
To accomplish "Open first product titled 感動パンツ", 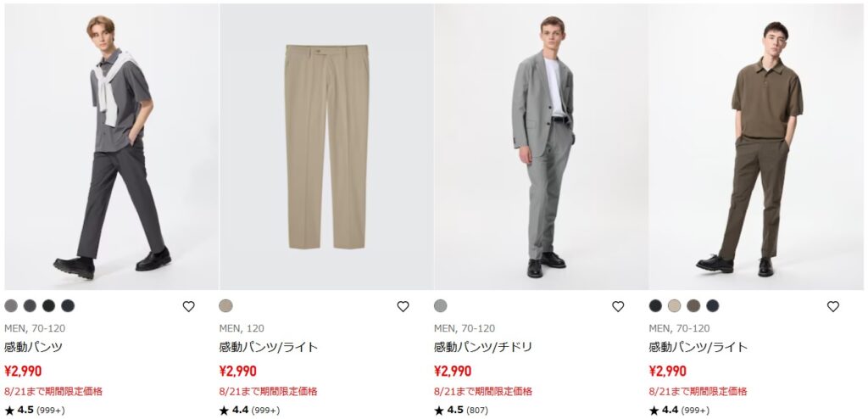I will tap(33, 348).
